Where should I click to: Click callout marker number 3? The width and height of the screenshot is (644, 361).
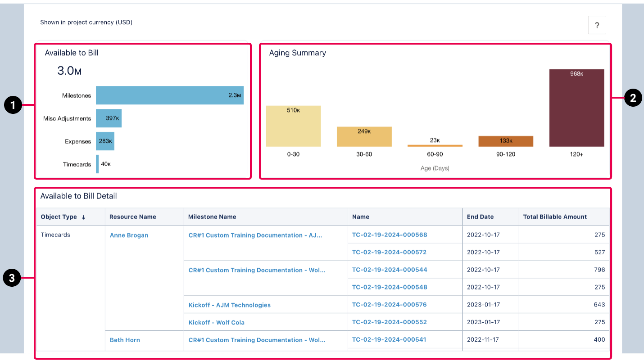[12, 278]
